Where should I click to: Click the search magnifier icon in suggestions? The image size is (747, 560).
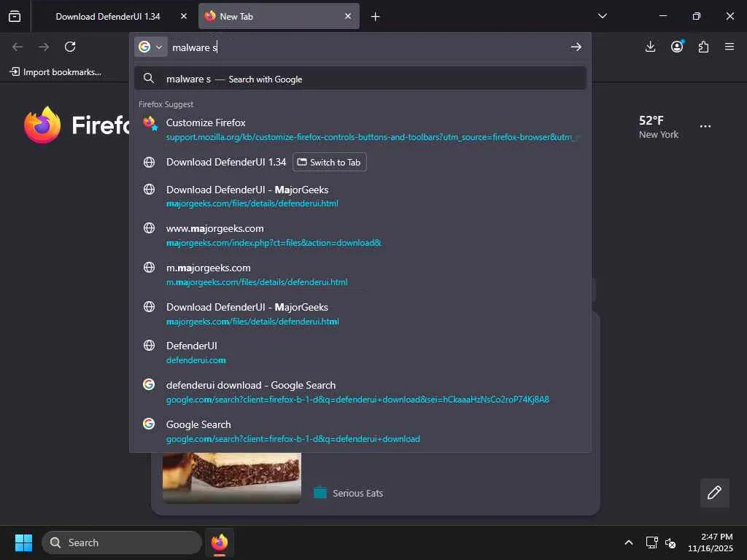[x=149, y=79]
